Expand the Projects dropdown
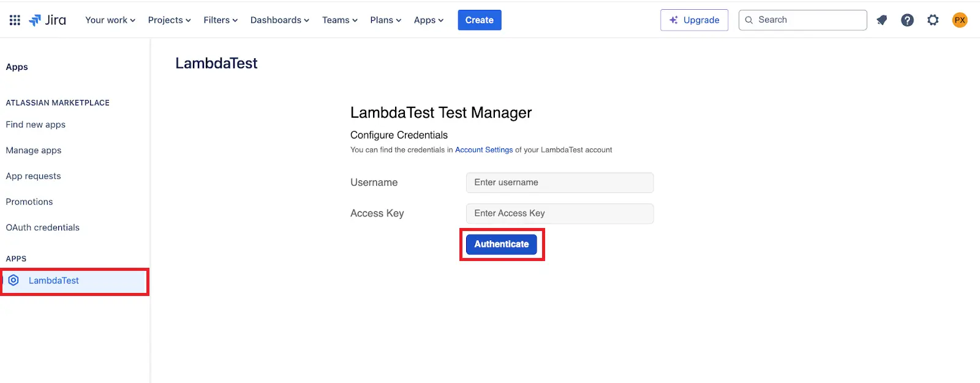980x383 pixels. point(169,20)
